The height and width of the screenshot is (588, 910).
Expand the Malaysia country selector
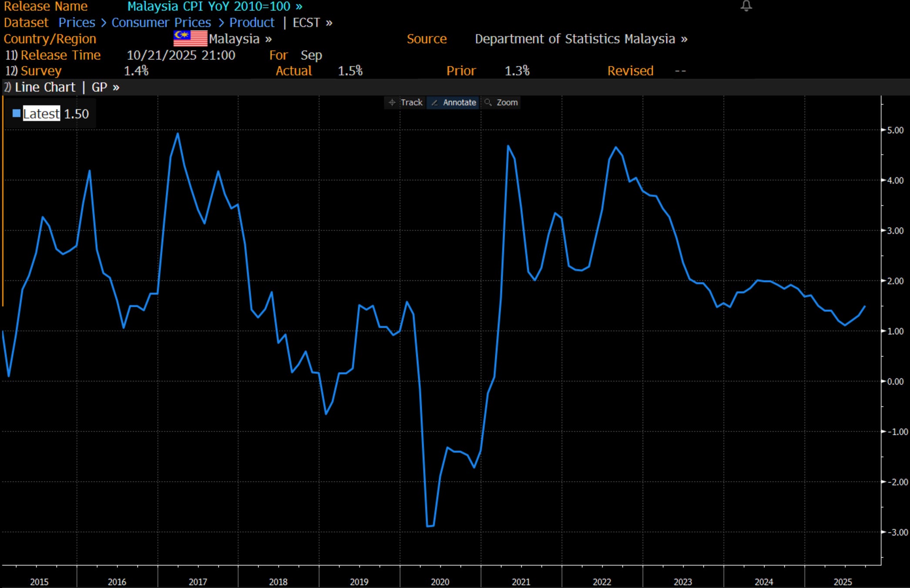[x=240, y=39]
